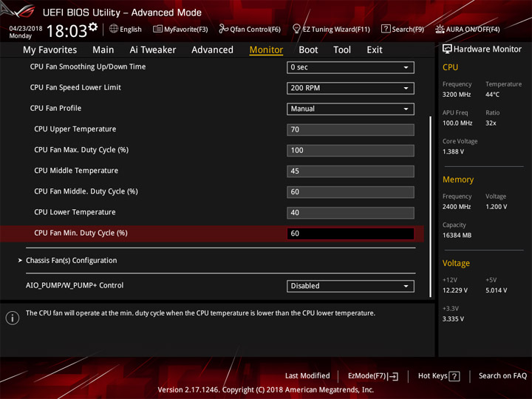
Task: Switch to My Favorites tab
Action: (x=50, y=50)
